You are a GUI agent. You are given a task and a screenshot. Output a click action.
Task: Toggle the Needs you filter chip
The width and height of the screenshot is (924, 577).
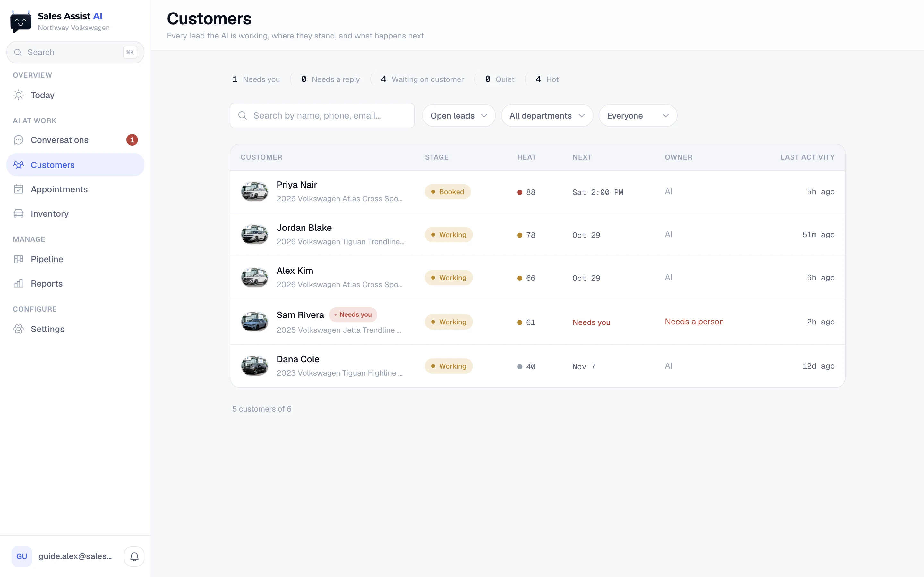[256, 79]
